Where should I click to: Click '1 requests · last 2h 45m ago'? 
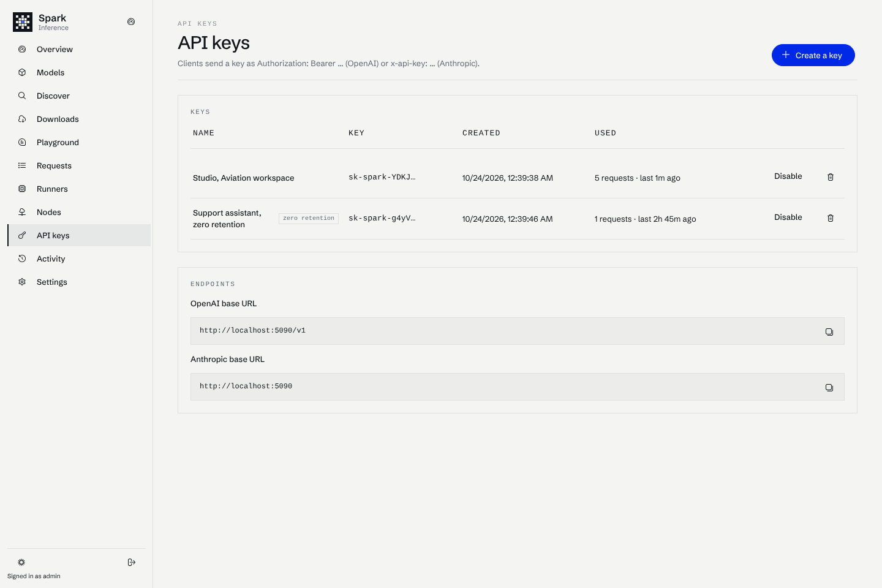645,219
